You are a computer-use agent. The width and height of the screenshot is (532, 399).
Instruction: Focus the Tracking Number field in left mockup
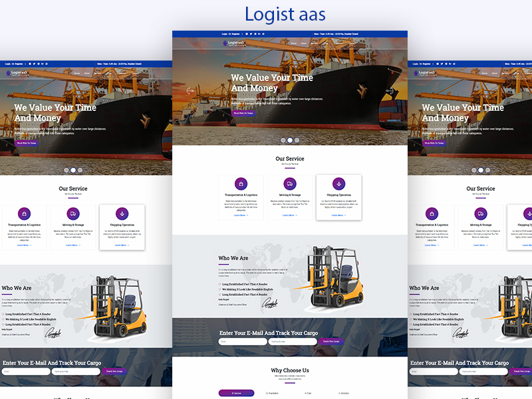click(76, 371)
